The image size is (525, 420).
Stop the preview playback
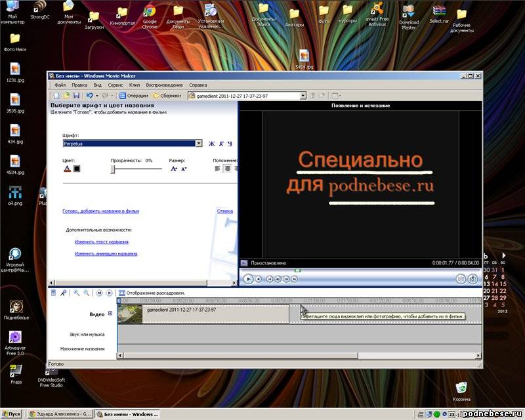pyautogui.click(x=259, y=279)
